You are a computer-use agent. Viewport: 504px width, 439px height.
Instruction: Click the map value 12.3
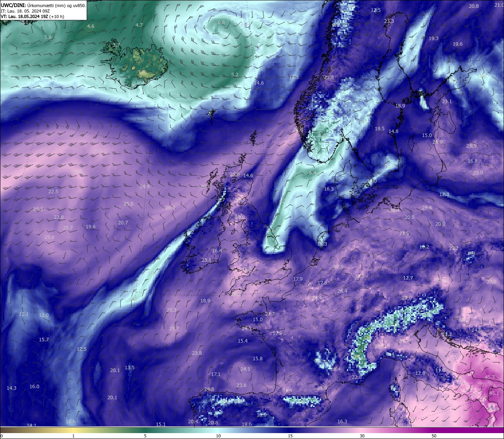click(x=444, y=194)
